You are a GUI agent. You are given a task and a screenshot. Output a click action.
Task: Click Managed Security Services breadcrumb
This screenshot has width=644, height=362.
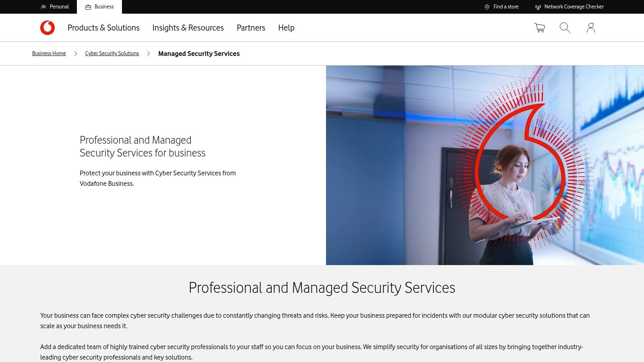pyautogui.click(x=199, y=53)
